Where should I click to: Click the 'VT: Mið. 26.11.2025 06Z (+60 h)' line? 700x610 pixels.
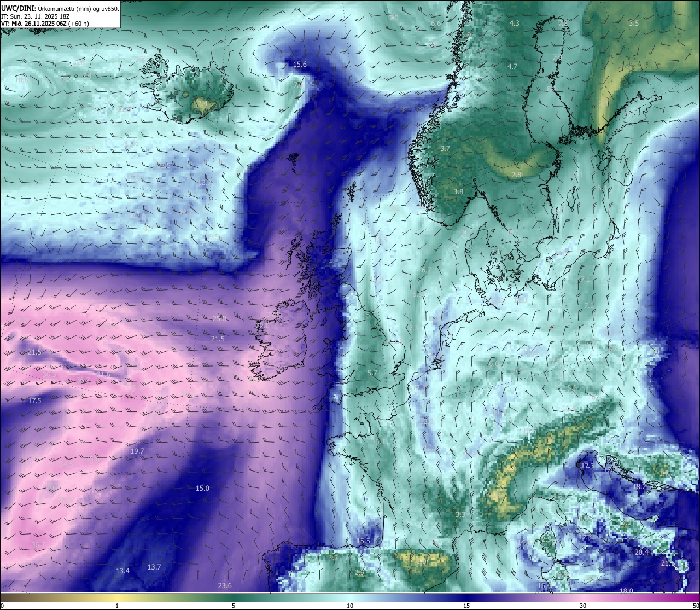coord(45,24)
